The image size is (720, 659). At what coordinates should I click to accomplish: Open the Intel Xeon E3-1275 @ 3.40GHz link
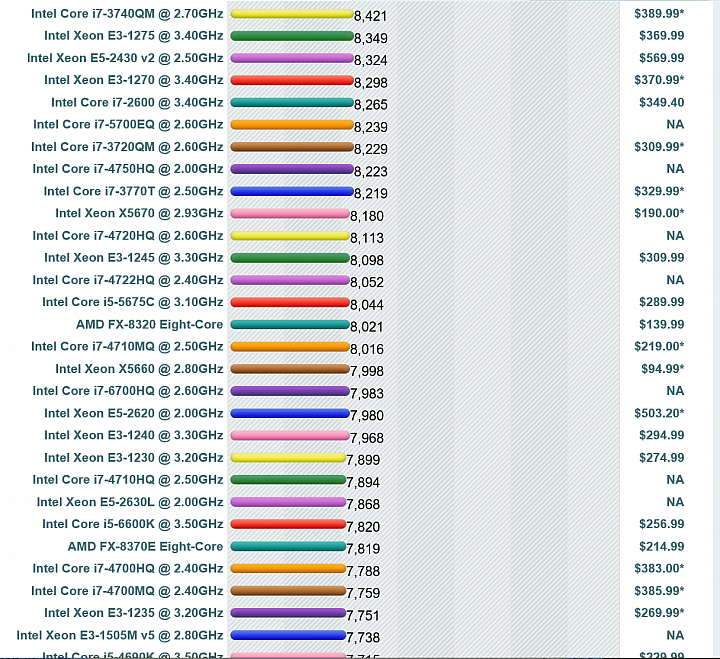click(134, 36)
